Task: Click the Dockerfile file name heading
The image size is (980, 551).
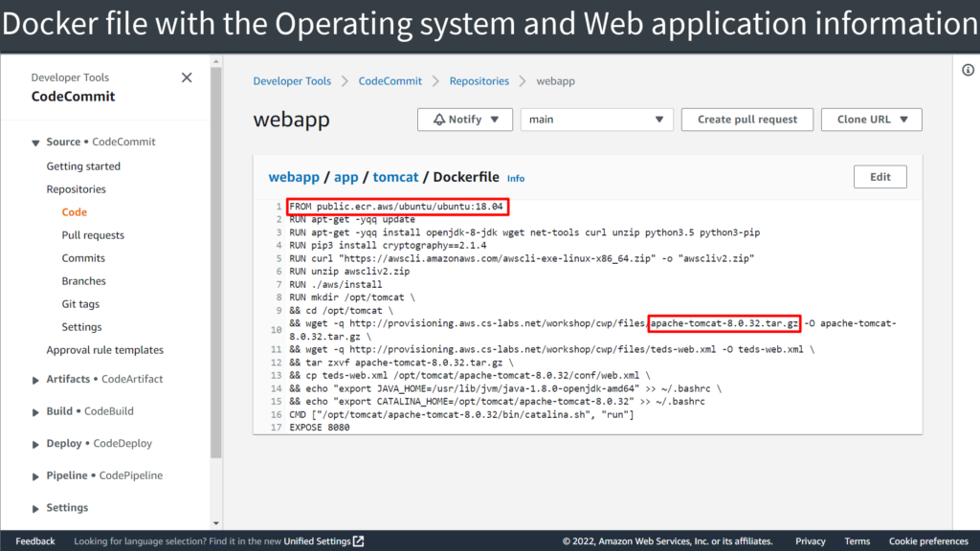Action: 466,177
